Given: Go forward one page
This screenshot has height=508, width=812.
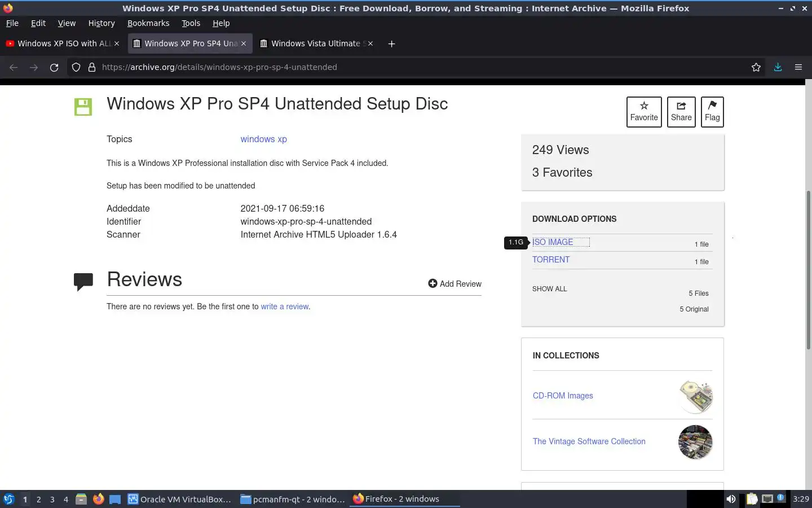Looking at the screenshot, I should click(34, 67).
